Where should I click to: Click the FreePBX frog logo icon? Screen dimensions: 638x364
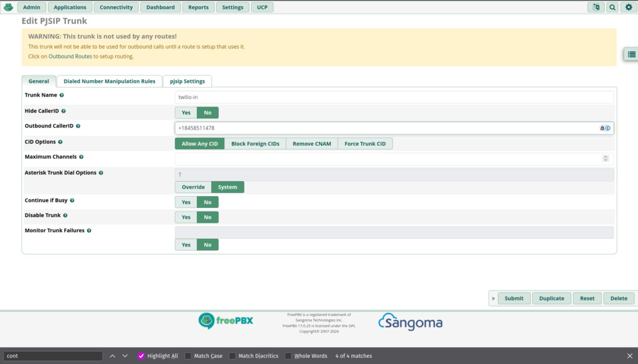click(8, 7)
